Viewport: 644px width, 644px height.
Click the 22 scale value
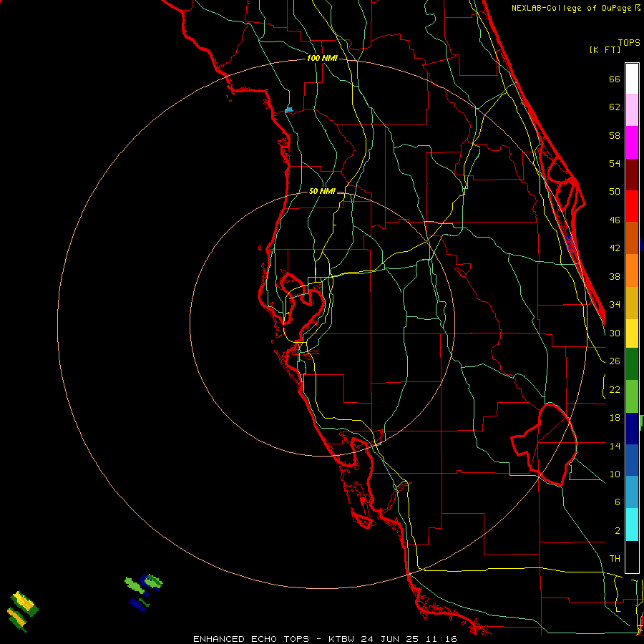(615, 389)
